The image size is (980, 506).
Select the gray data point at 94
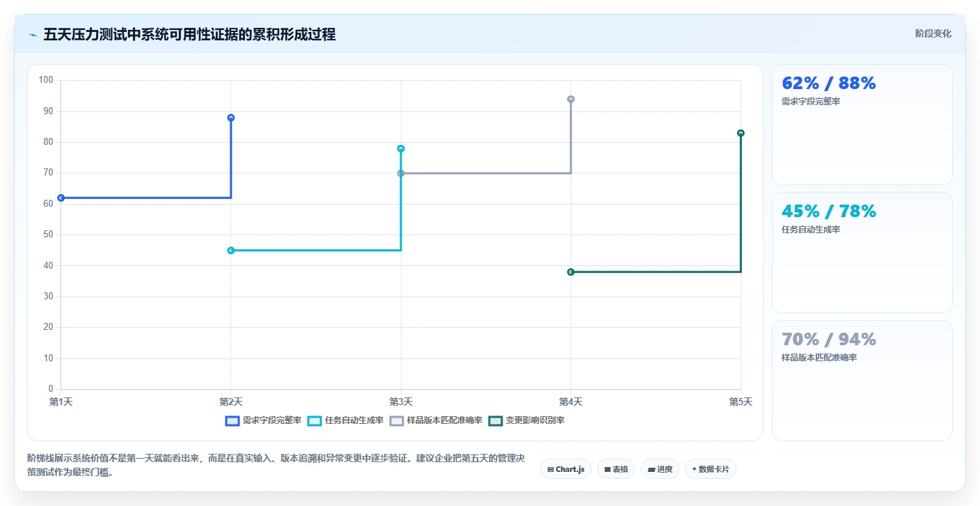click(x=571, y=99)
